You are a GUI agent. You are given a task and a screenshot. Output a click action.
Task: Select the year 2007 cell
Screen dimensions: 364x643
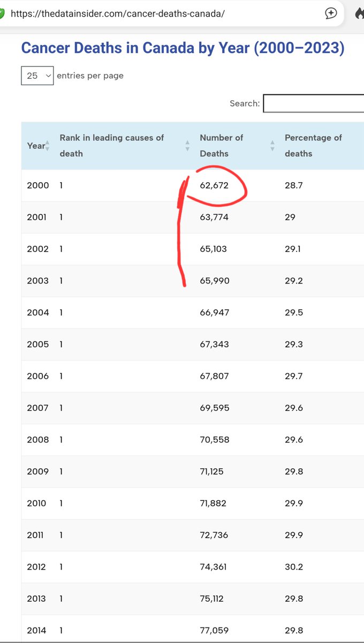[37, 408]
